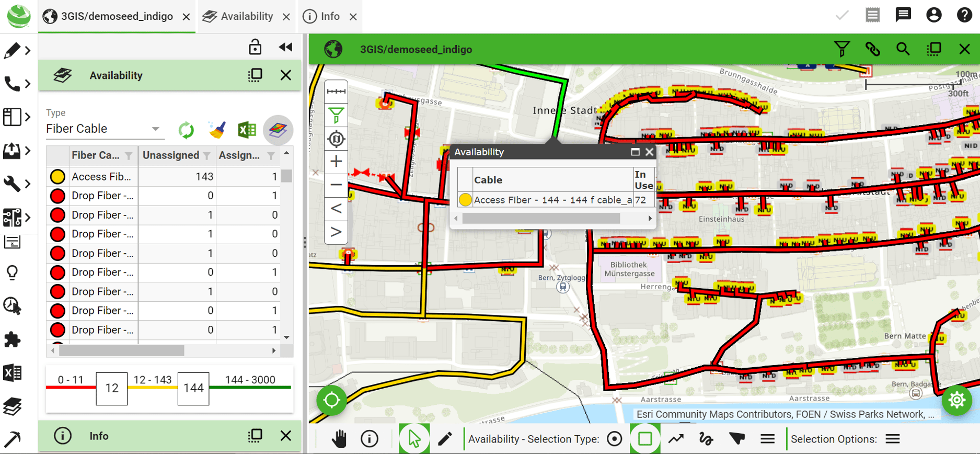Click the map filter funnel icon
Image resolution: width=980 pixels, height=454 pixels.
(x=841, y=49)
